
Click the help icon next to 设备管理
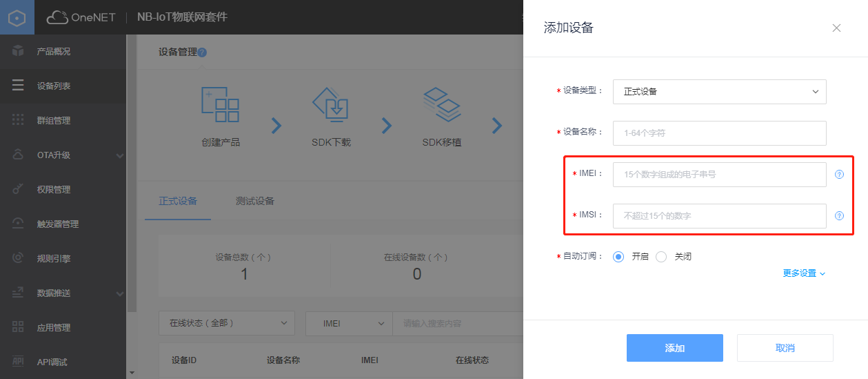(202, 52)
